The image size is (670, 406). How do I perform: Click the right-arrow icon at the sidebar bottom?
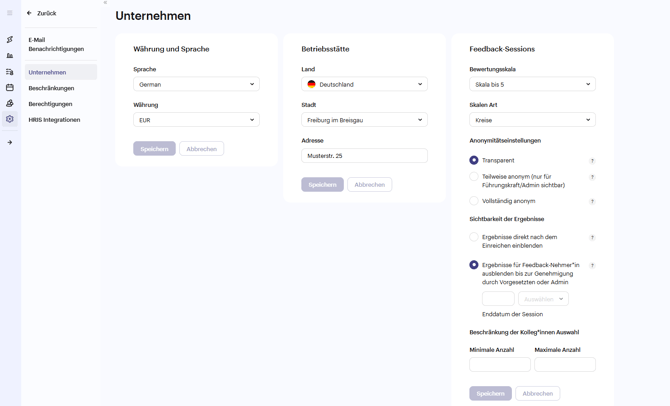[x=10, y=143]
